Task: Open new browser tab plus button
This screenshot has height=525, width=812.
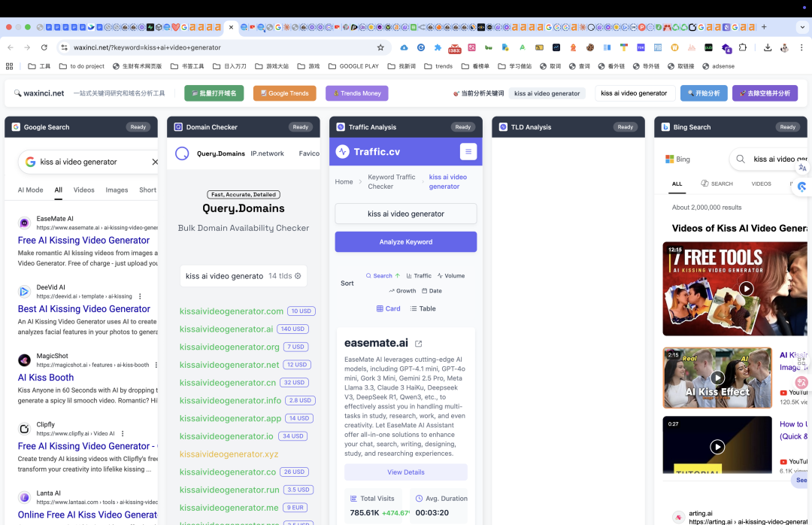Action: [764, 27]
